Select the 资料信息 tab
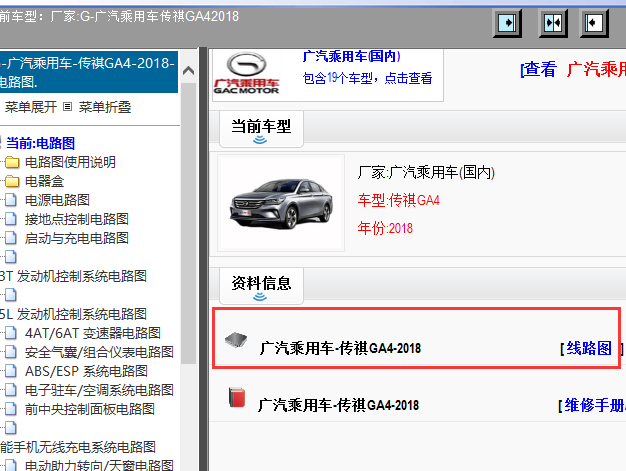 click(x=261, y=286)
